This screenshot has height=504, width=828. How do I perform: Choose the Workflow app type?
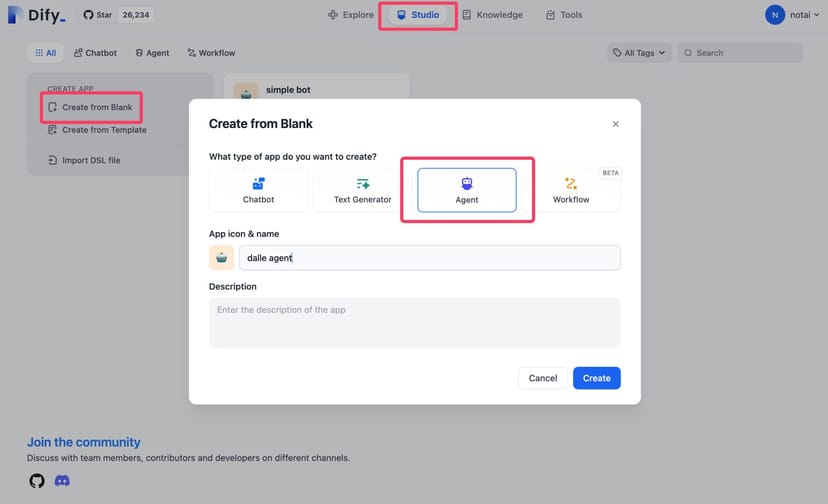571,190
